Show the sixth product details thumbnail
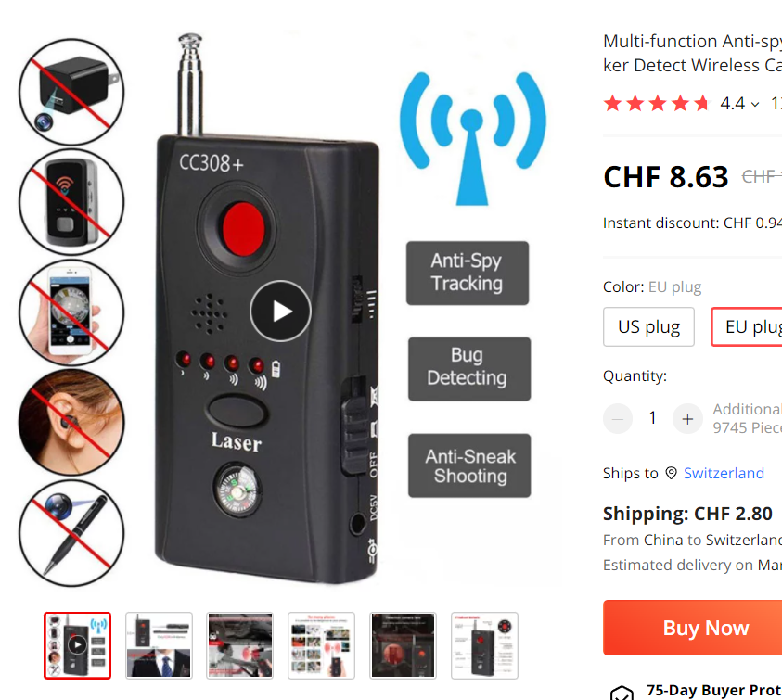 (484, 645)
